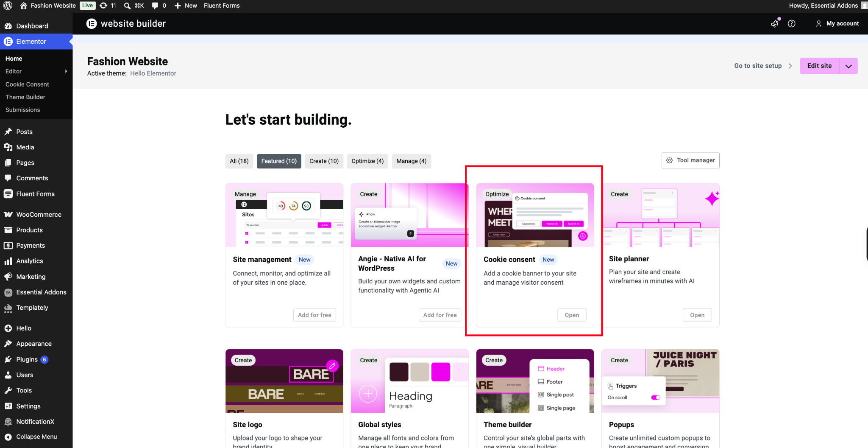This screenshot has width=868, height=448.
Task: Select the Manage (4) filter tab
Action: point(411,161)
